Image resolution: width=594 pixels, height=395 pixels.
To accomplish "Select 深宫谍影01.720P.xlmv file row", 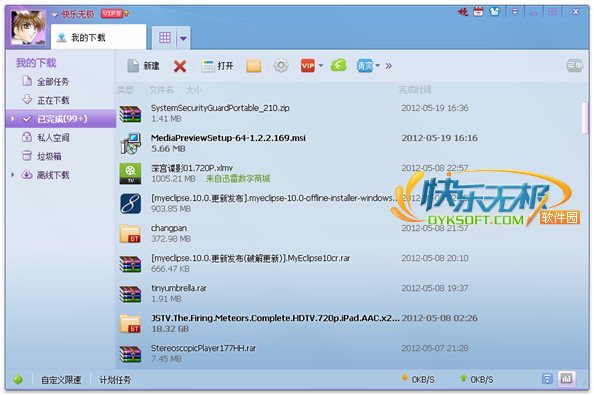I will coord(349,173).
